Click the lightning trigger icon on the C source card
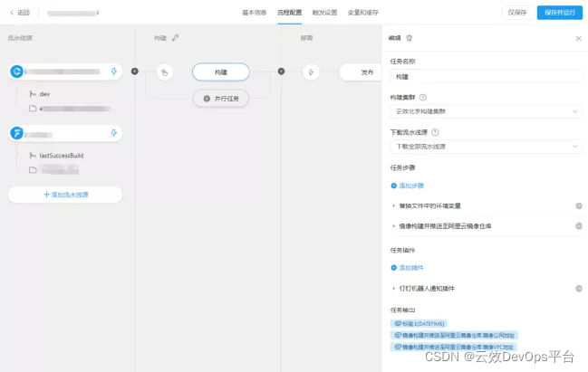Image resolution: width=588 pixels, height=372 pixels. [x=114, y=72]
